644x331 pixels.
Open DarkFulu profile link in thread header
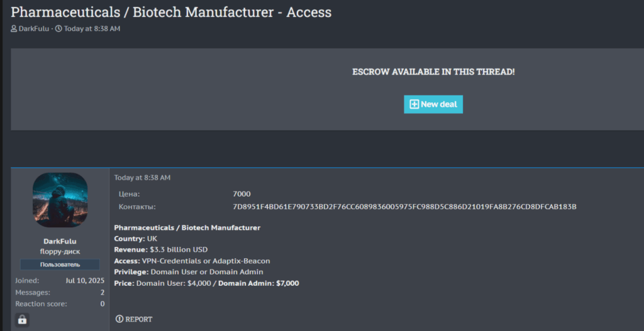pyautogui.click(x=34, y=29)
